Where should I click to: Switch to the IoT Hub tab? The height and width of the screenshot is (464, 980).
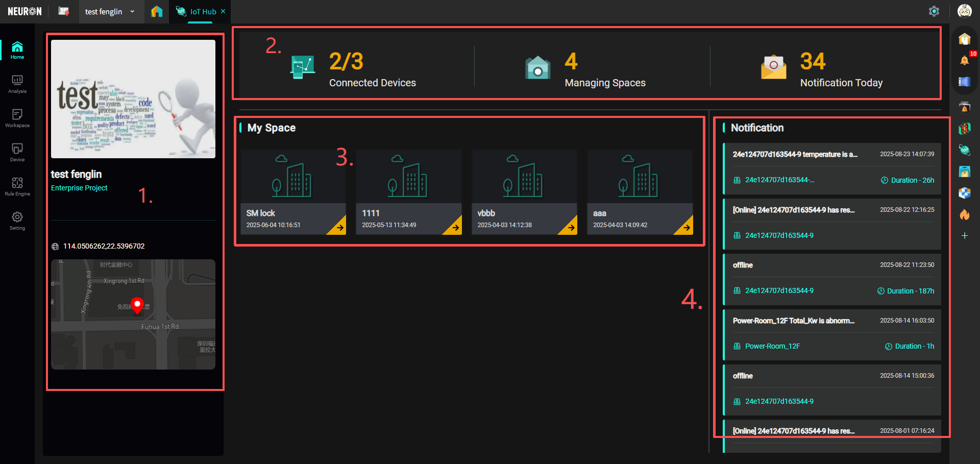pyautogui.click(x=203, y=11)
